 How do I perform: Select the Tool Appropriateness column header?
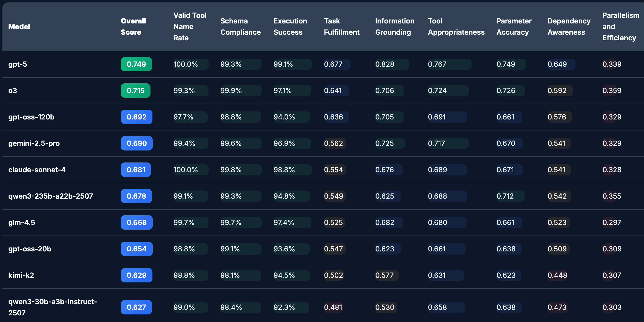[456, 26]
